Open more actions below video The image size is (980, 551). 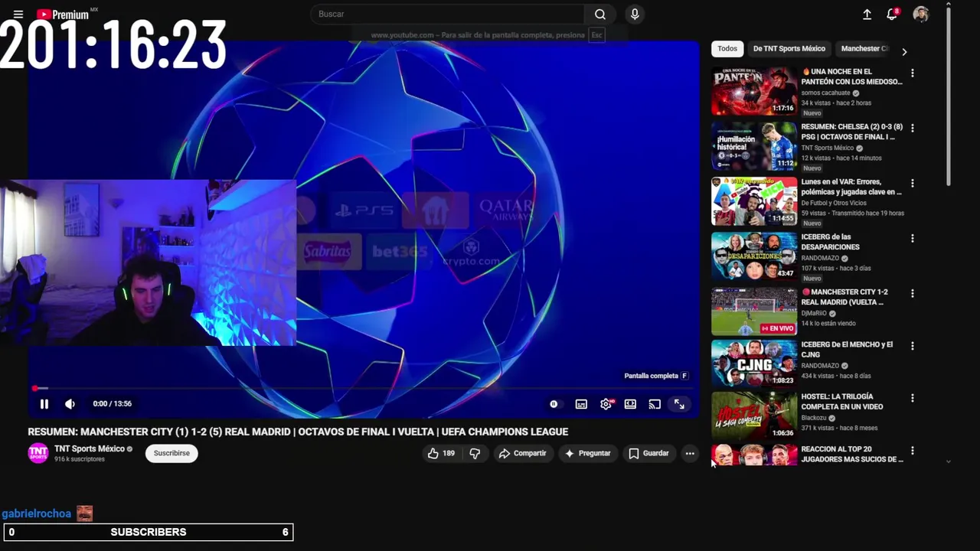coord(690,454)
